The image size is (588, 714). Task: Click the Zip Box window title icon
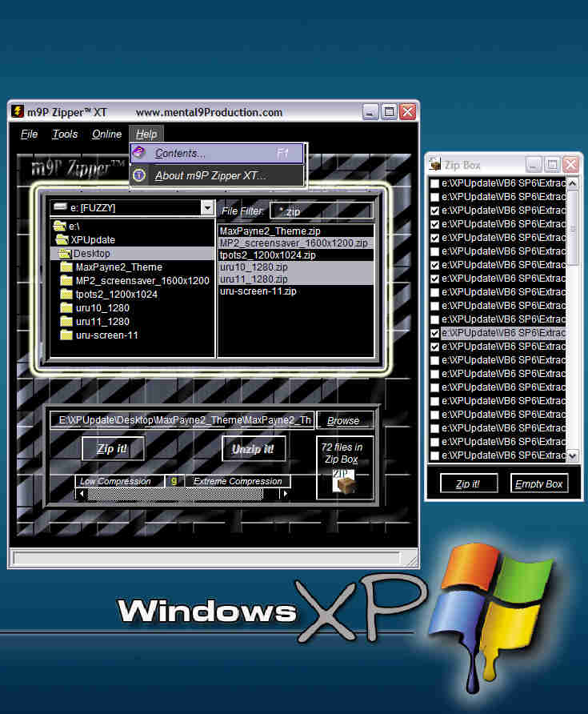[435, 164]
